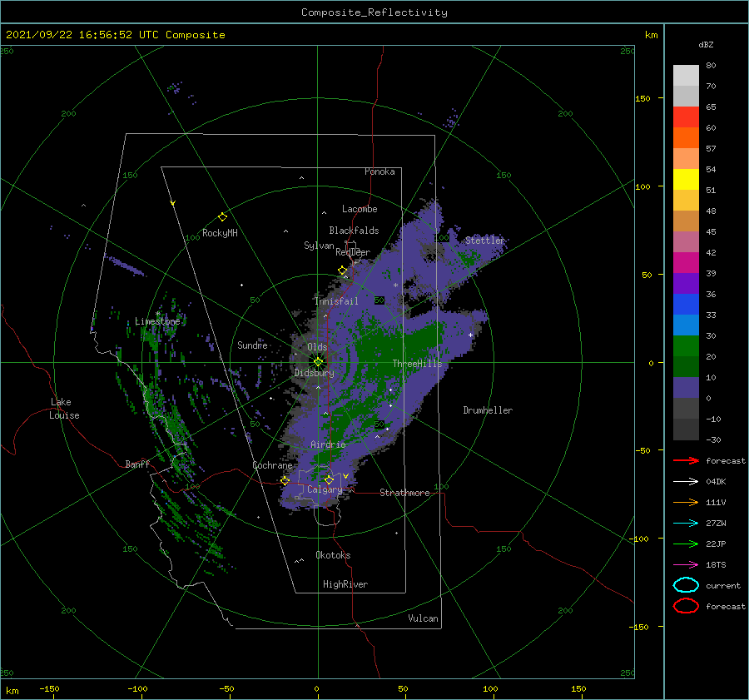Select the Lacombe city label
This screenshot has height=700, width=749.
(x=360, y=209)
